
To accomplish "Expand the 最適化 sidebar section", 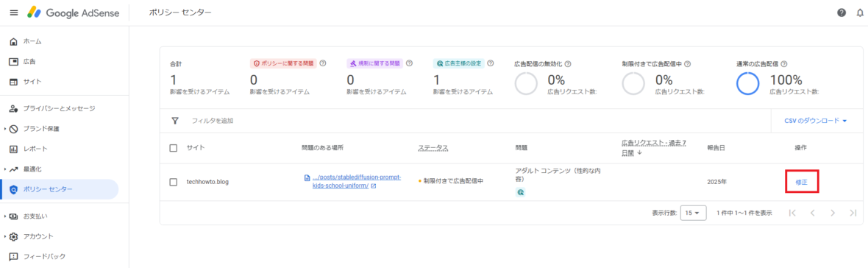I will point(5,169).
